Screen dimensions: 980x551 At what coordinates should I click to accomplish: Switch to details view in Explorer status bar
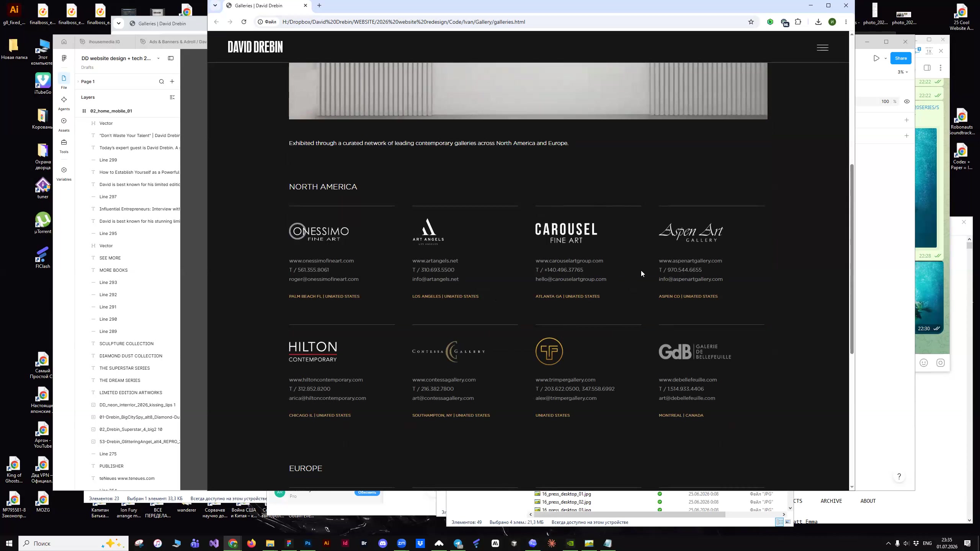click(x=779, y=522)
